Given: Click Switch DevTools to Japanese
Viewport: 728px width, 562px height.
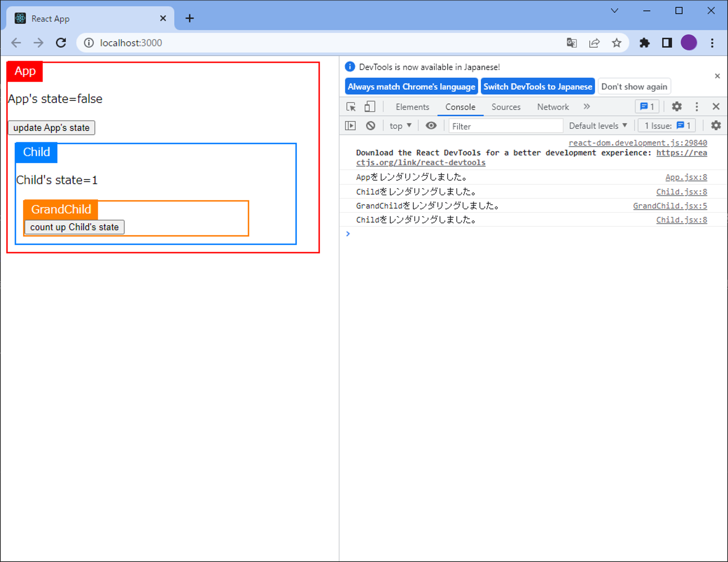Looking at the screenshot, I should [538, 87].
